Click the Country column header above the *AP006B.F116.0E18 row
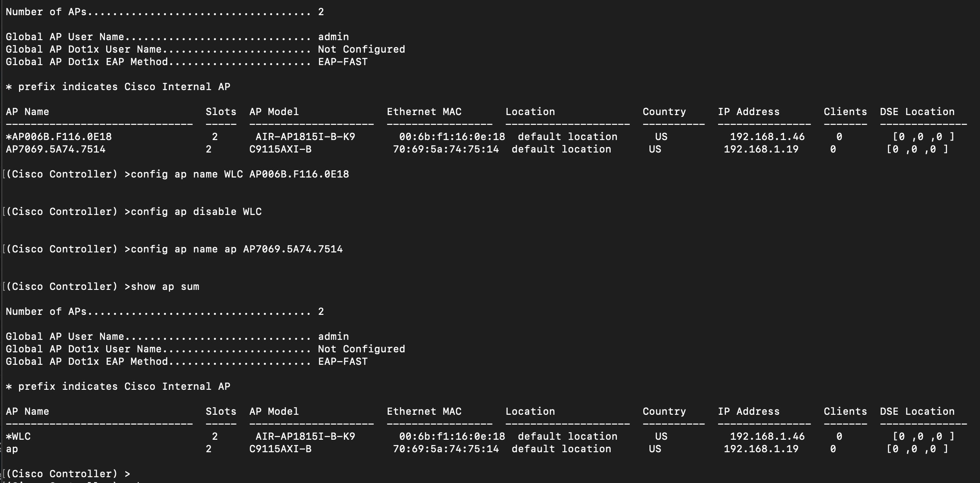 [x=664, y=112]
